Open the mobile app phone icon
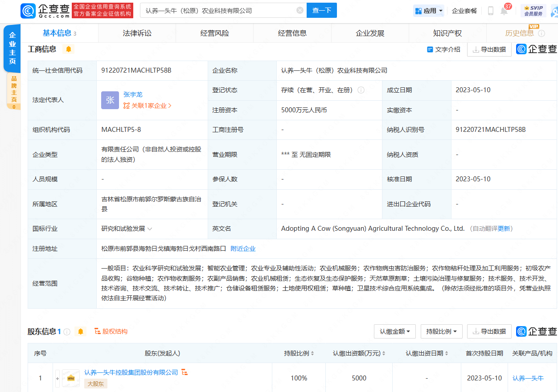558x392 pixels. click(x=490, y=11)
